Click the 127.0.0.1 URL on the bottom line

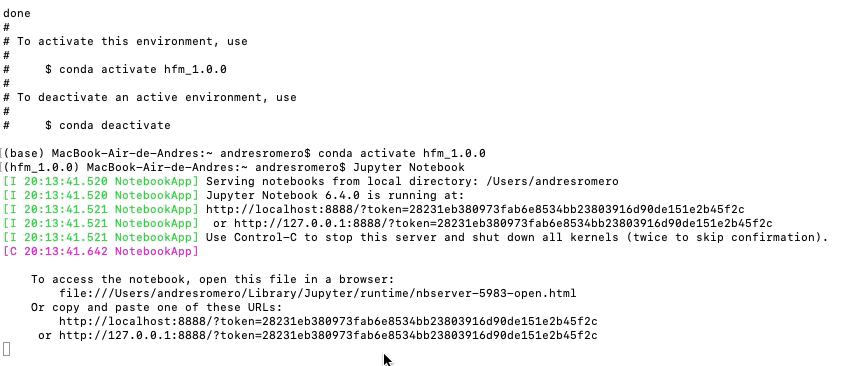point(328,335)
